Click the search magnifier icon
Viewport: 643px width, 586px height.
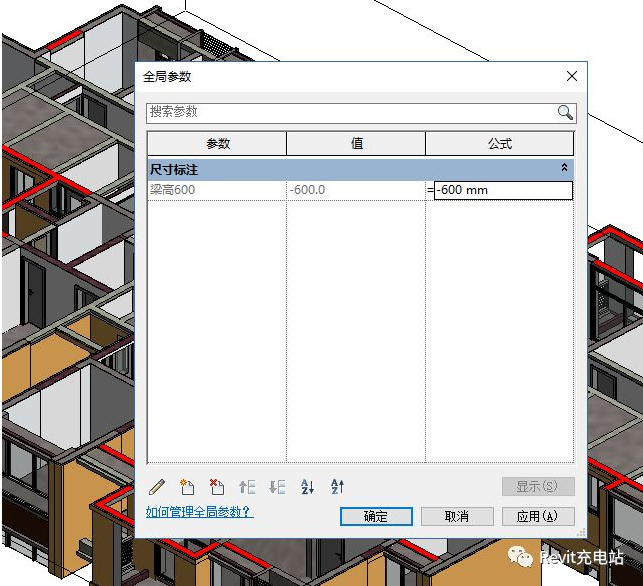tap(565, 112)
